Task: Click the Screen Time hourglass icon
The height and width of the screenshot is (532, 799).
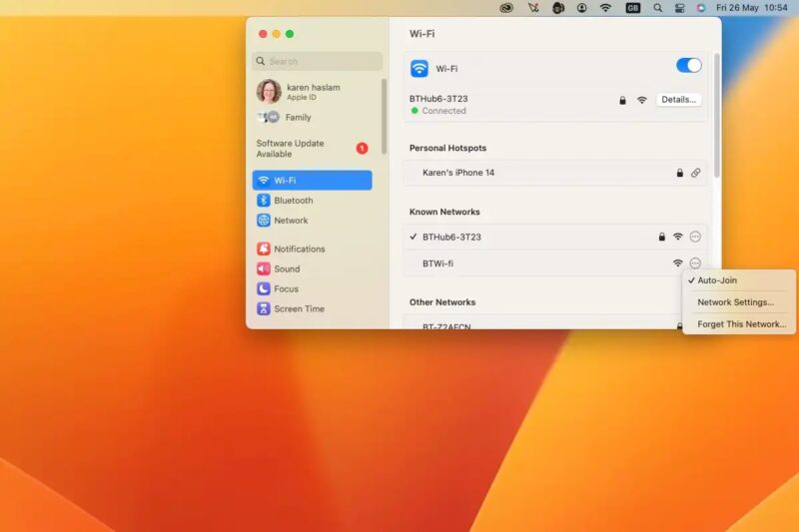Action: (264, 308)
